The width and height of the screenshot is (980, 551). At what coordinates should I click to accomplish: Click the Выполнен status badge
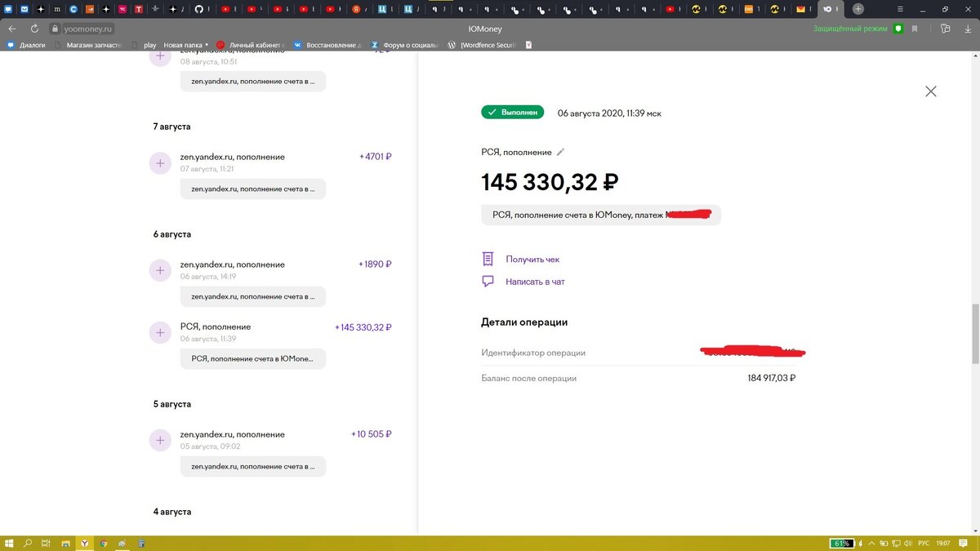[x=512, y=113]
